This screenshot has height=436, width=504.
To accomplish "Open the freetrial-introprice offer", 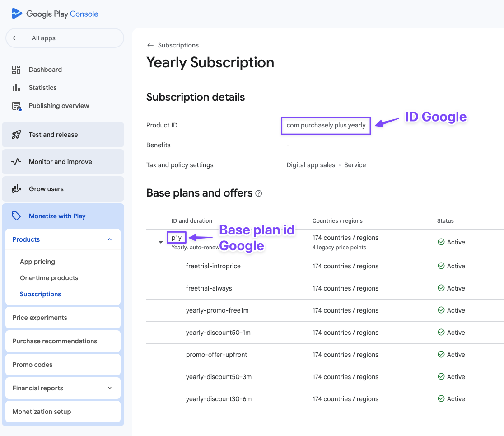I will 213,266.
